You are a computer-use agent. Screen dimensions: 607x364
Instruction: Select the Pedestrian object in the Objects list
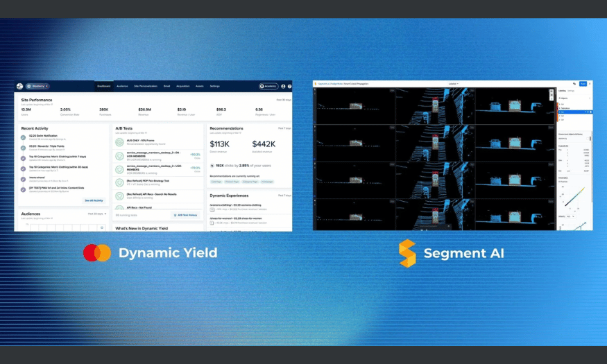point(565,108)
